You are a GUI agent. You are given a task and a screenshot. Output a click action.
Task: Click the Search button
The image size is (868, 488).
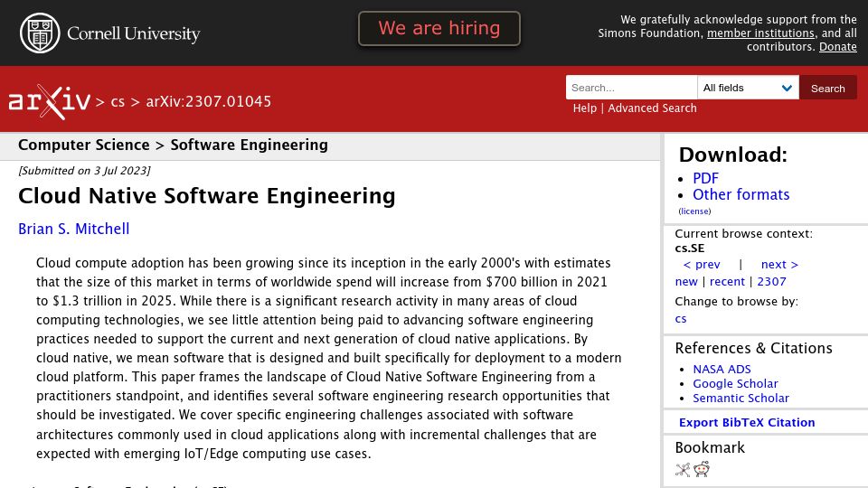(x=827, y=88)
